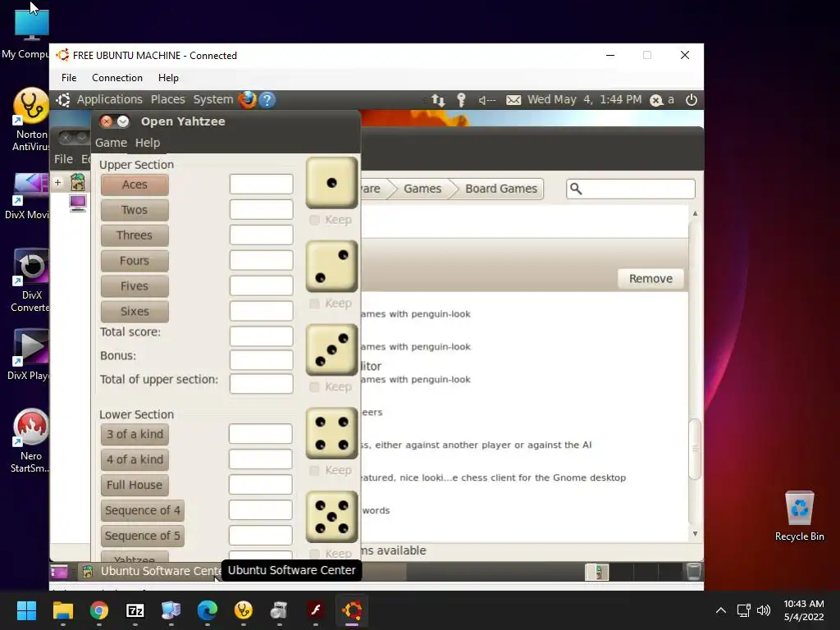The height and width of the screenshot is (630, 840).
Task: Open the Places menu in Ubuntu panel
Action: click(167, 99)
